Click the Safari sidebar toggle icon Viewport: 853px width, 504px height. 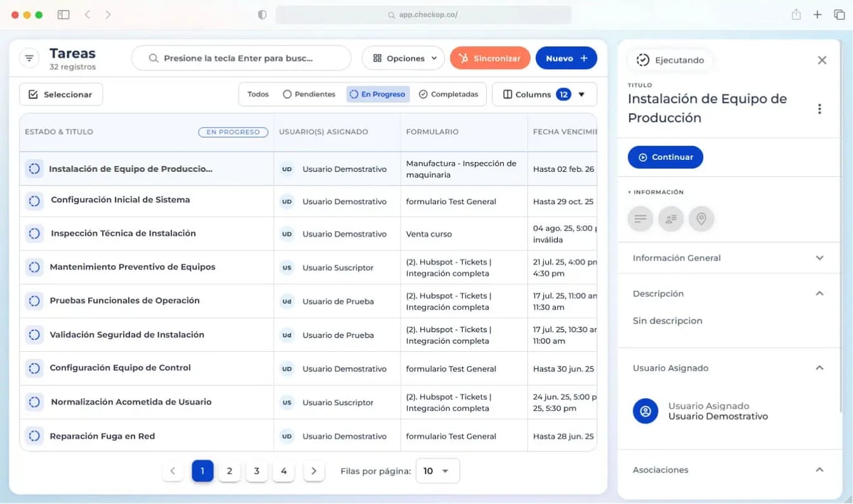coord(63,15)
